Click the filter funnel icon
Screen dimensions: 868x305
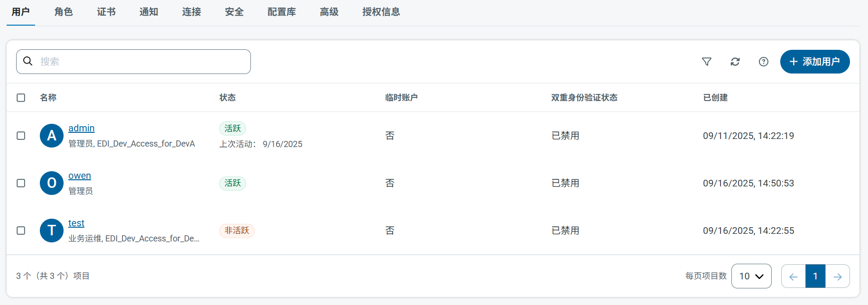click(x=707, y=62)
